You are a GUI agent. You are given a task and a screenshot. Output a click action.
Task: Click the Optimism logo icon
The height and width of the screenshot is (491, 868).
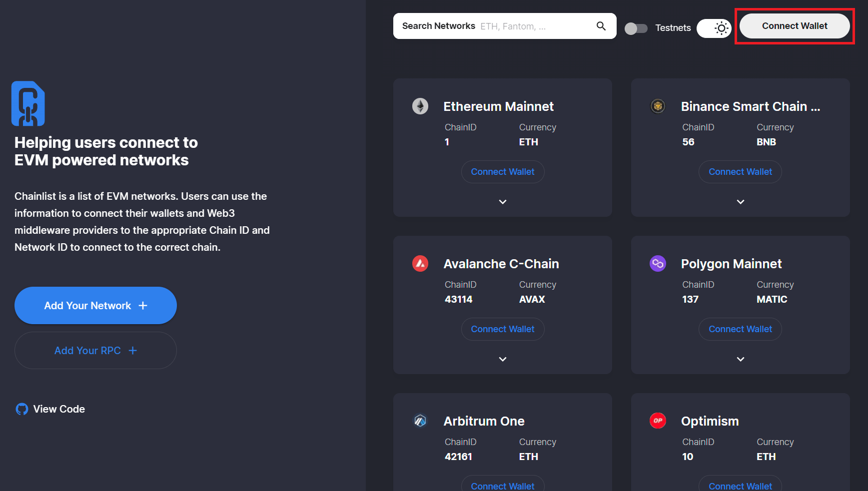[x=658, y=421]
